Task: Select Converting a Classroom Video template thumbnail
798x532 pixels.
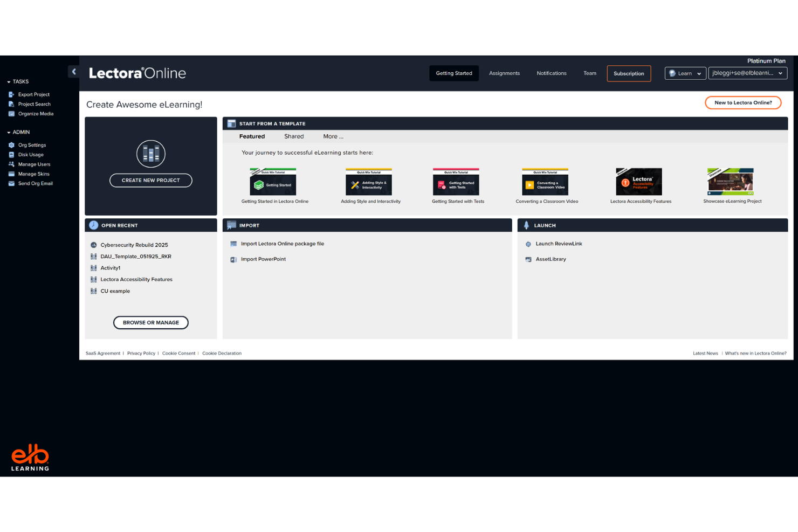Action: coord(545,182)
